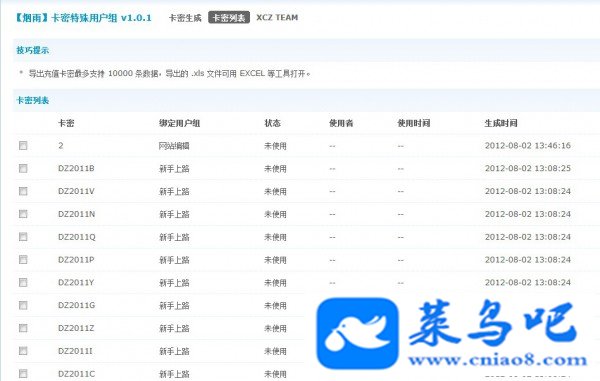Click the 绑定用户组 column header

point(179,123)
